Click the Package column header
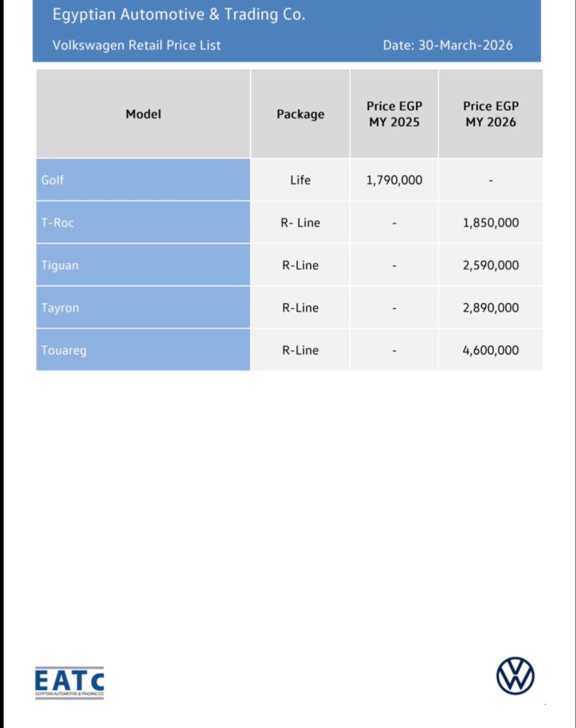Screen dimensions: 576x728 pyautogui.click(x=300, y=114)
